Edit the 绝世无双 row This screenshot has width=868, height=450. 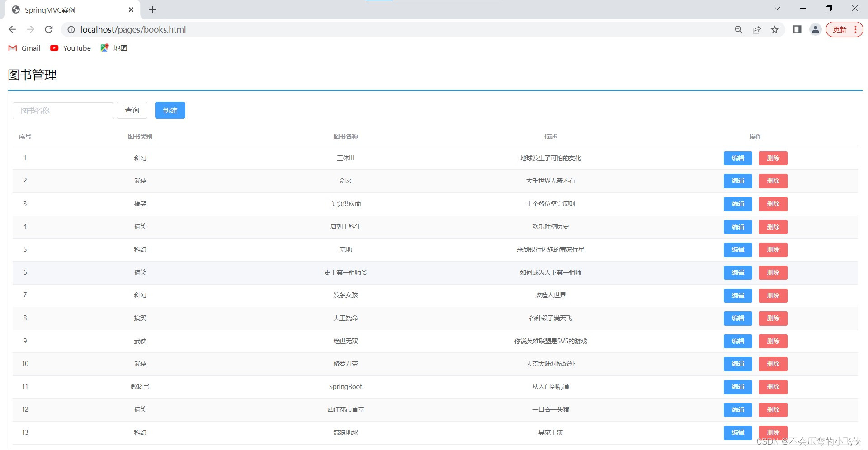[738, 341]
